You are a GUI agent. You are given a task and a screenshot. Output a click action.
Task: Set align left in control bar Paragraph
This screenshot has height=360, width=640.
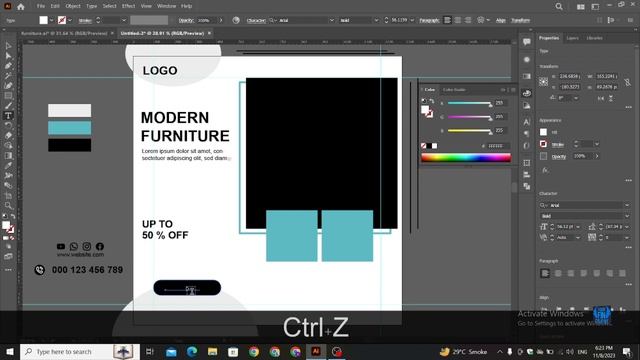(447, 20)
